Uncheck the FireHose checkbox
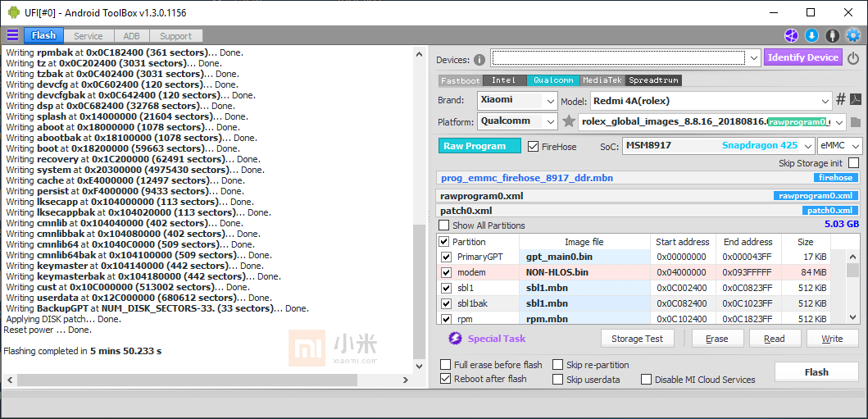This screenshot has height=419, width=868. point(534,147)
